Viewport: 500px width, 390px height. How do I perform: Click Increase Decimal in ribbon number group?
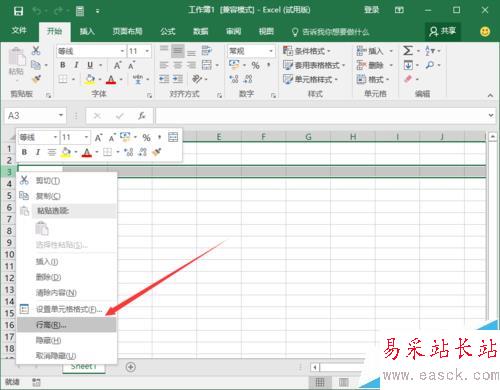[x=234, y=79]
